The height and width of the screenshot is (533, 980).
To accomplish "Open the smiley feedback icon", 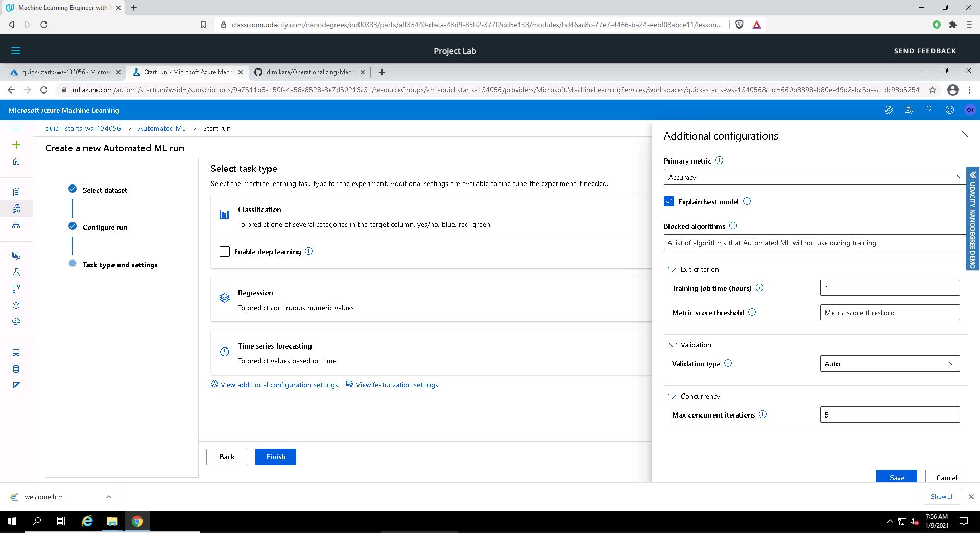I will tap(949, 110).
